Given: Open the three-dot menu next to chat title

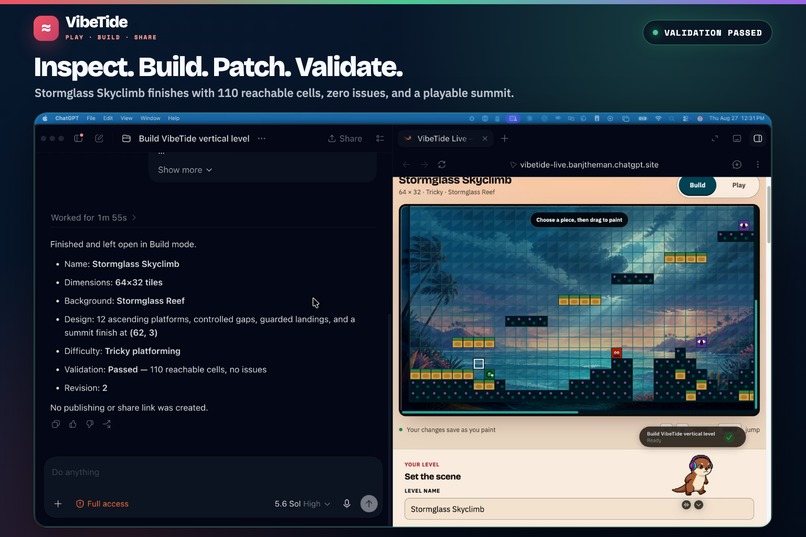Looking at the screenshot, I should point(262,138).
